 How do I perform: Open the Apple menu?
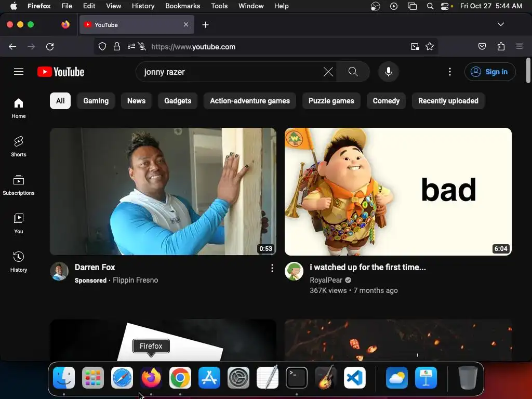point(13,6)
